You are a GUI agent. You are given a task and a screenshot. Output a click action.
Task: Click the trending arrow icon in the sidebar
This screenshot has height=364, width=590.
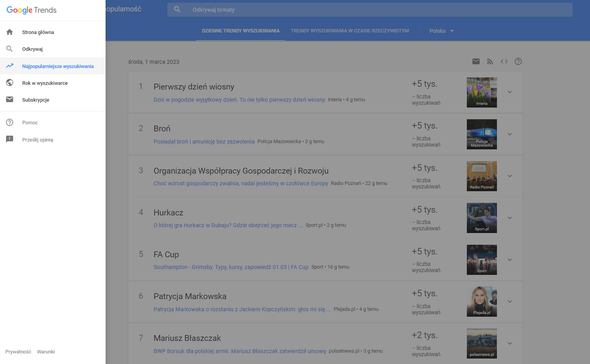pyautogui.click(x=10, y=66)
